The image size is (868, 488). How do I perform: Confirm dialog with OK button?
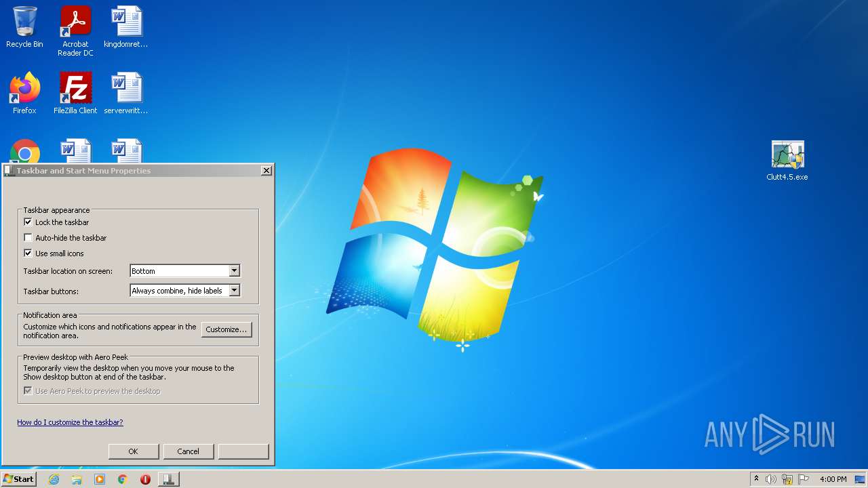pyautogui.click(x=133, y=451)
